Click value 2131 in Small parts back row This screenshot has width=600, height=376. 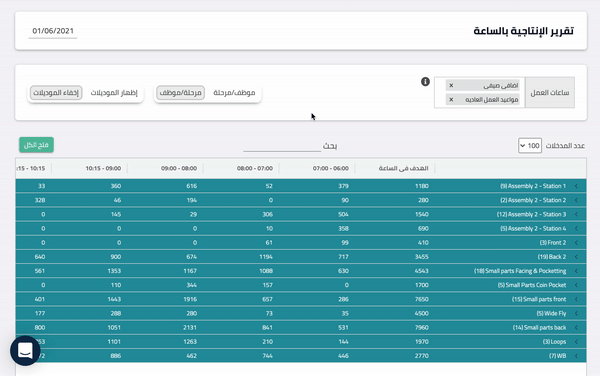pyautogui.click(x=190, y=327)
